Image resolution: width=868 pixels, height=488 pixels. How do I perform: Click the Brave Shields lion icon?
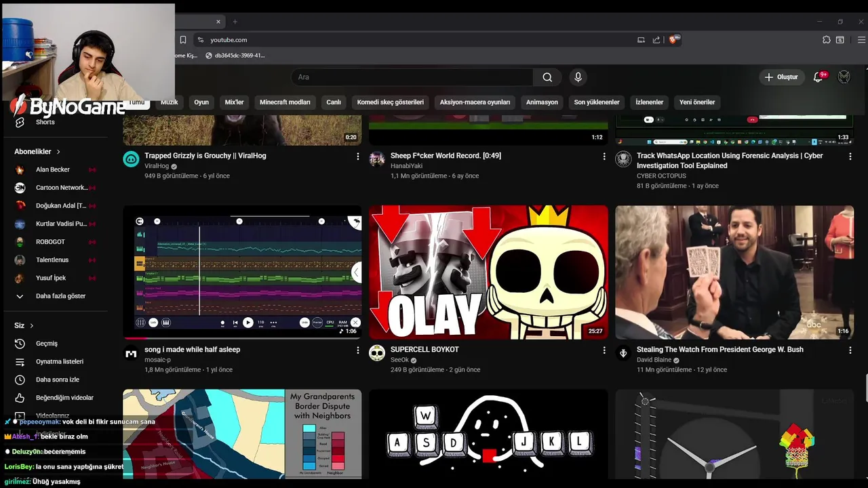(673, 40)
